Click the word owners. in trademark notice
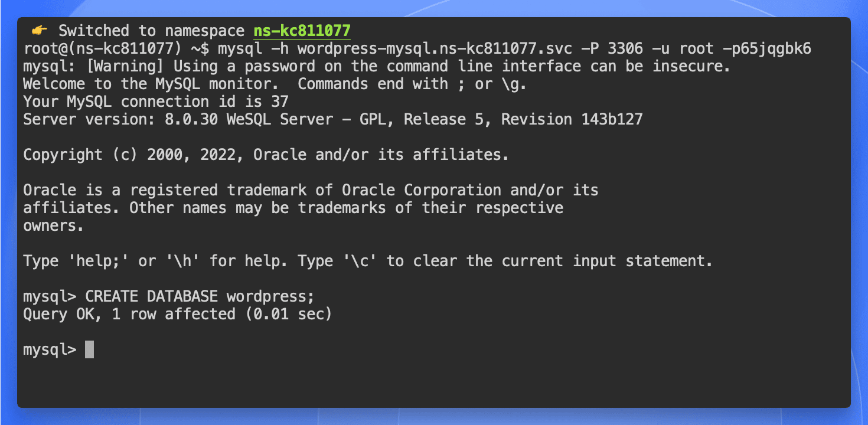 pyautogui.click(x=54, y=225)
